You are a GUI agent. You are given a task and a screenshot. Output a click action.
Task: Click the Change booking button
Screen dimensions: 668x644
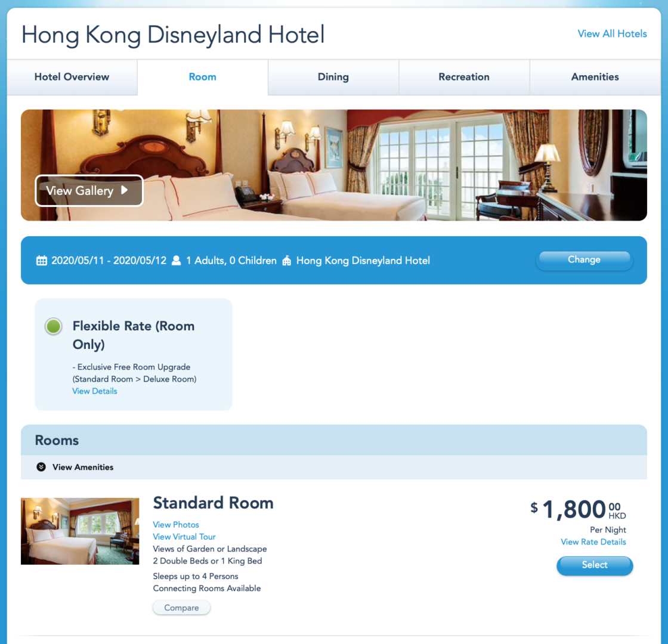[584, 260]
